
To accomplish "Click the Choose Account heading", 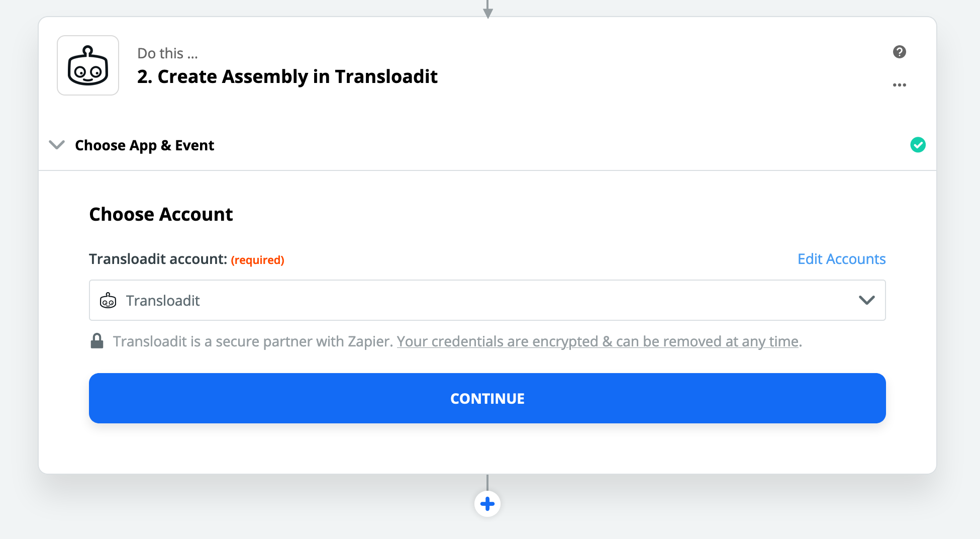I will 161,214.
